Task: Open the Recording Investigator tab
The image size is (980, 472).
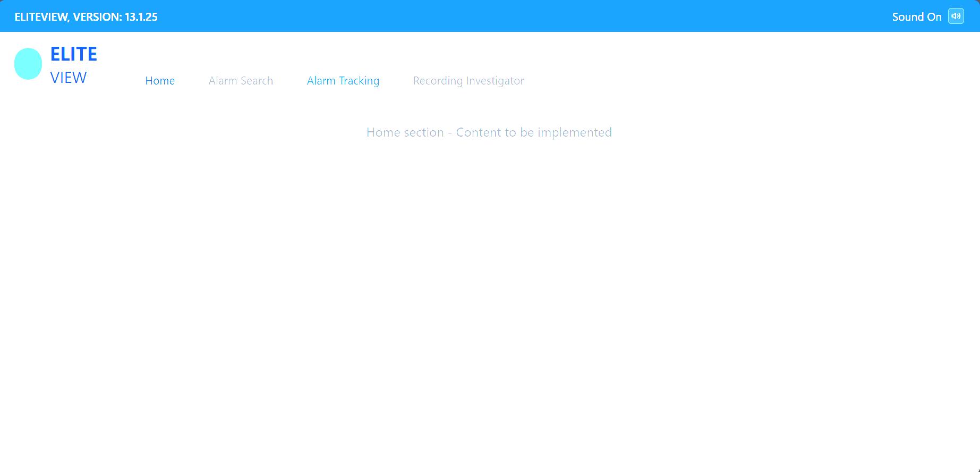Action: [468, 81]
